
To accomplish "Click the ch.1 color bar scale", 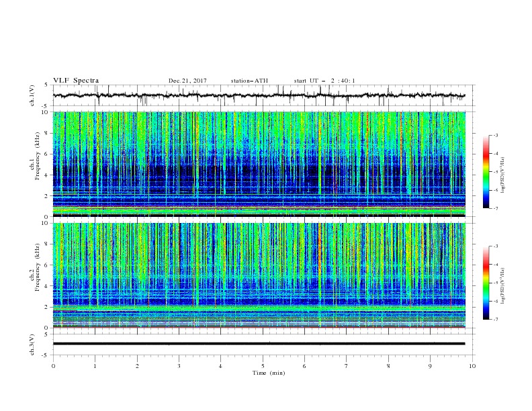I will coord(486,172).
